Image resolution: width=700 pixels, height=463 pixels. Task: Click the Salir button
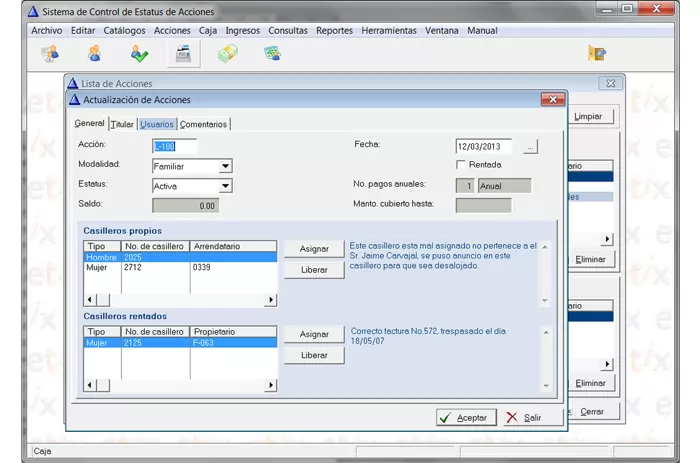coord(524,417)
